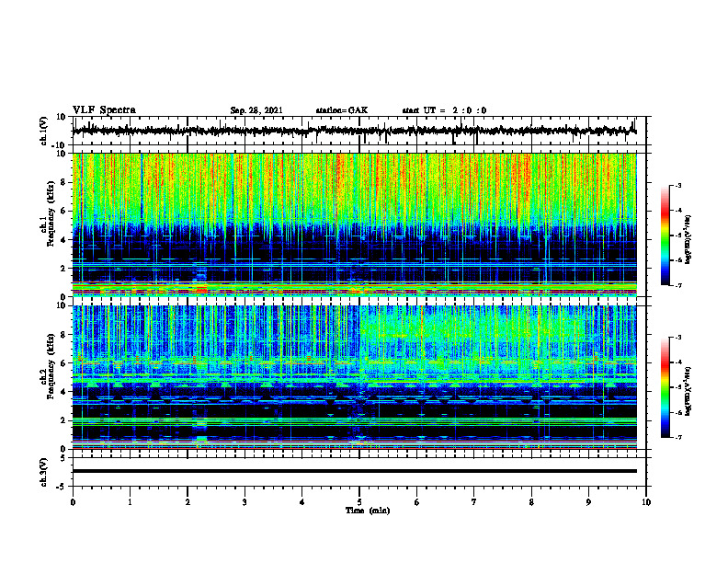
Task: Click the "1" time axis tick label
Action: (x=130, y=502)
